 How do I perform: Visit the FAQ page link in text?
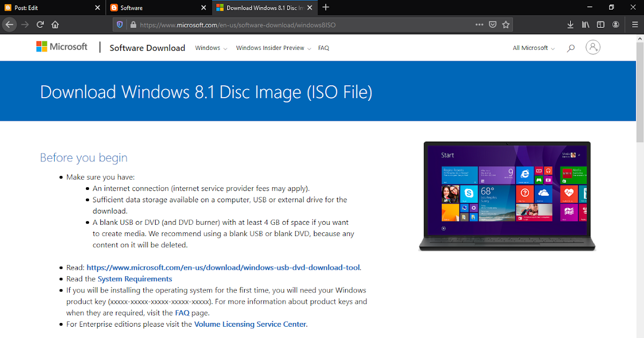pos(181,313)
